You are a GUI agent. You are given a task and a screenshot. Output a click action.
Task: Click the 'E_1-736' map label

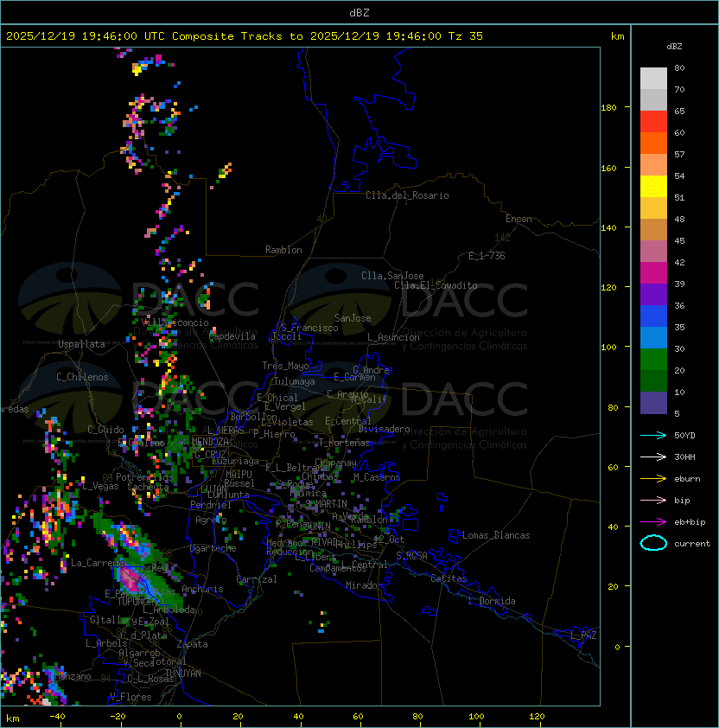click(x=487, y=256)
